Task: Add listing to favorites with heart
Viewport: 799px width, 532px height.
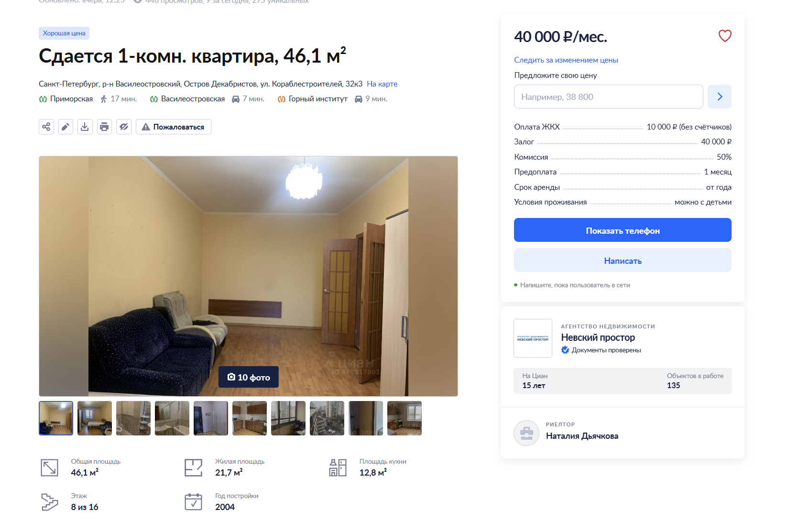Action: pos(725,36)
